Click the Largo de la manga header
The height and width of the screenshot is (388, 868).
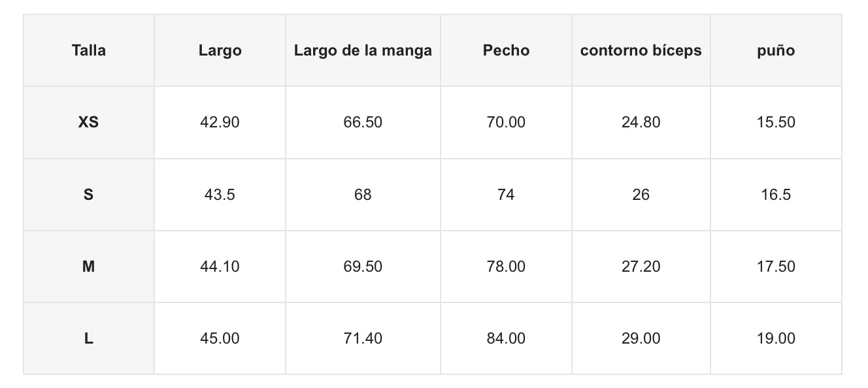tap(363, 50)
